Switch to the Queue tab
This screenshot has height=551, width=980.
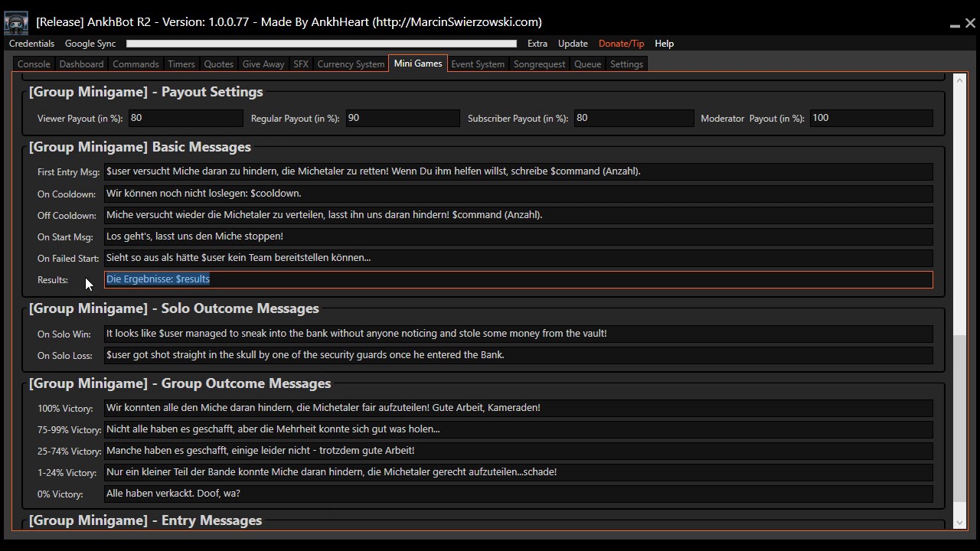pyautogui.click(x=588, y=64)
